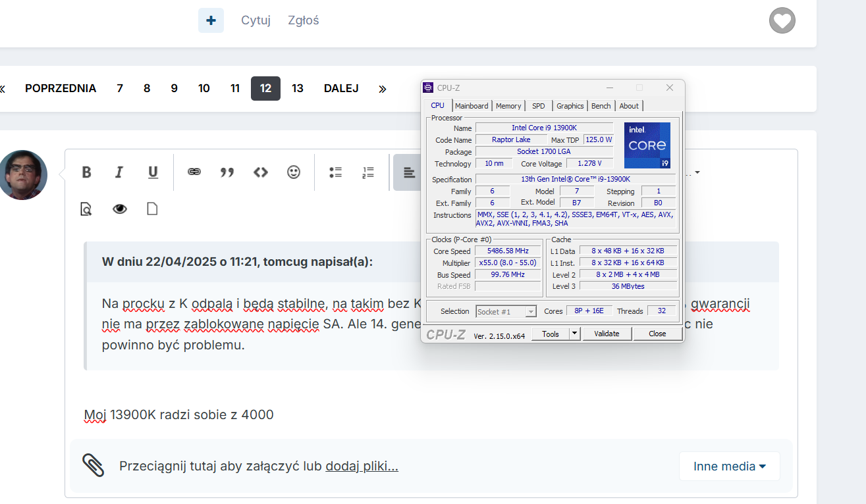Click the Close button in CPU-Z
The width and height of the screenshot is (866, 504).
[657, 334]
